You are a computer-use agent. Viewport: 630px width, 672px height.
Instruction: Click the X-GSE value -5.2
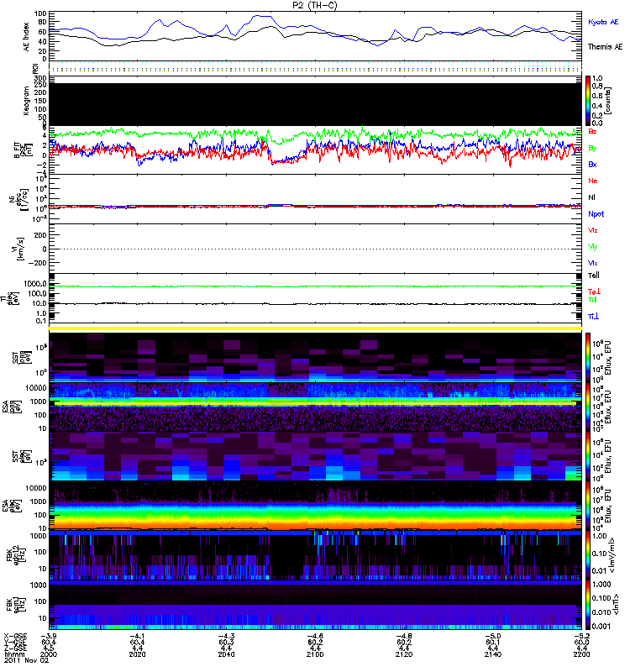point(581,637)
